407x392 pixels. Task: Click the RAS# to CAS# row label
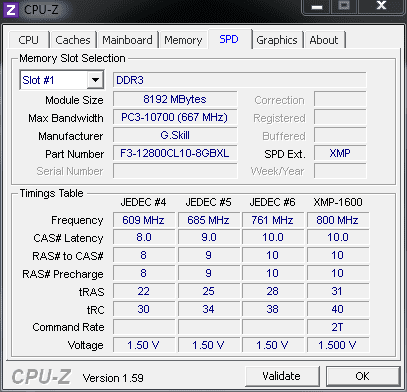[x=68, y=256]
